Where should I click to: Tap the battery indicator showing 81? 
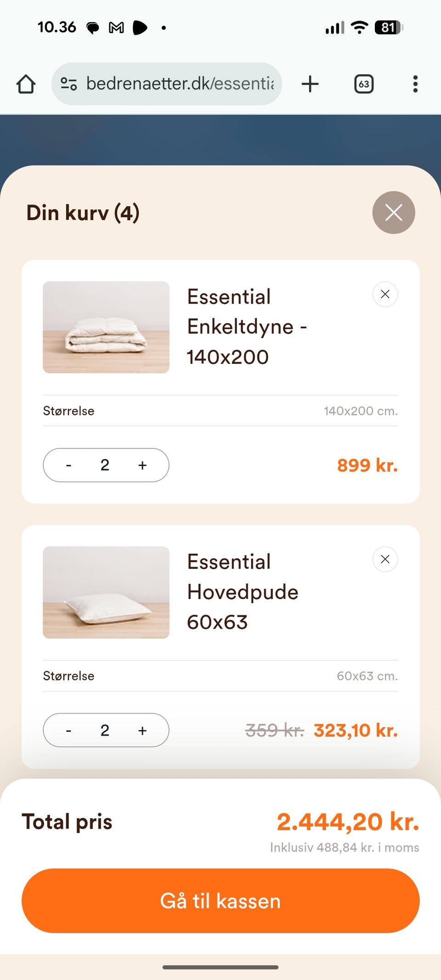[x=389, y=28]
